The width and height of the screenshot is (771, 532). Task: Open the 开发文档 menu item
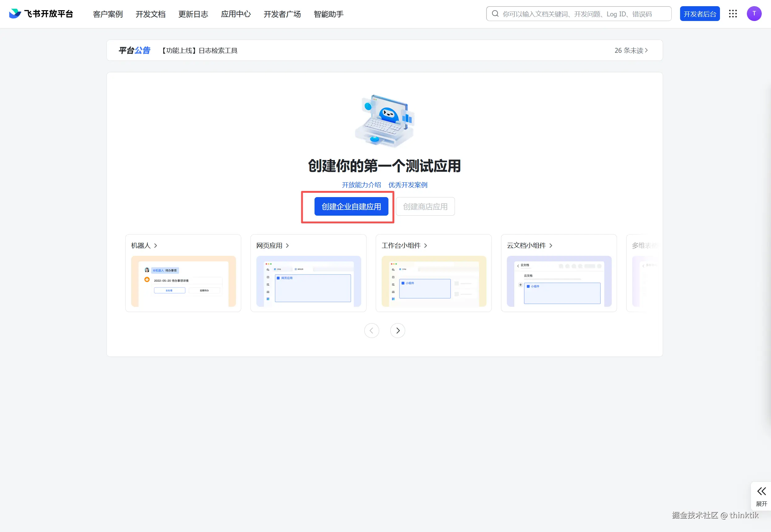[x=151, y=14]
